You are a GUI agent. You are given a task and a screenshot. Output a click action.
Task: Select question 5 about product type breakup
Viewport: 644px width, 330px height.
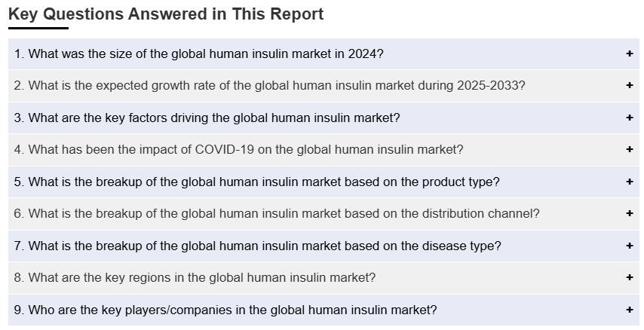[256, 182]
